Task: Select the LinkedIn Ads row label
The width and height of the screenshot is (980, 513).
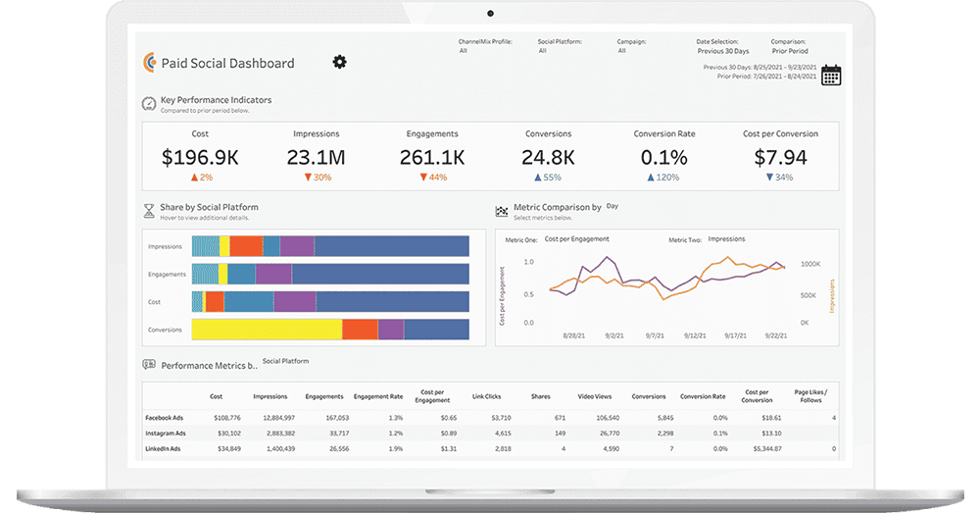Action: click(x=163, y=448)
